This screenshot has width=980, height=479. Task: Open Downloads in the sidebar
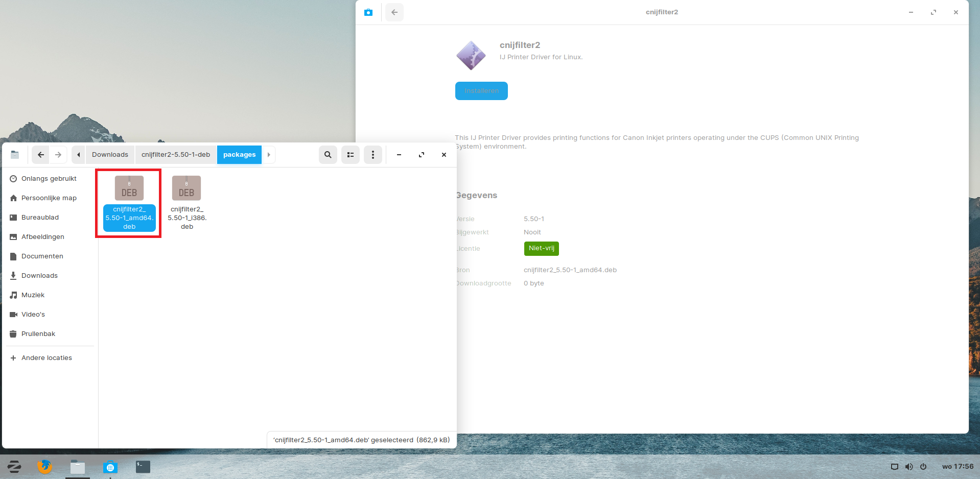(x=49, y=276)
